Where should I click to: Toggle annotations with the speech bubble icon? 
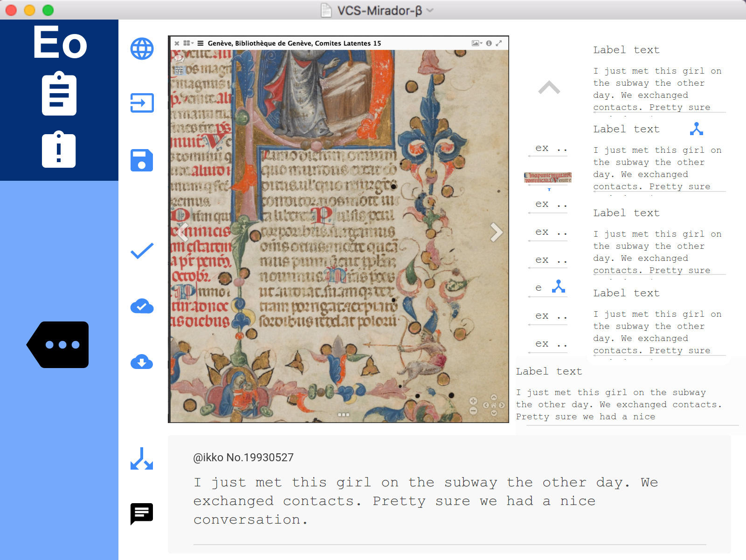179,59
